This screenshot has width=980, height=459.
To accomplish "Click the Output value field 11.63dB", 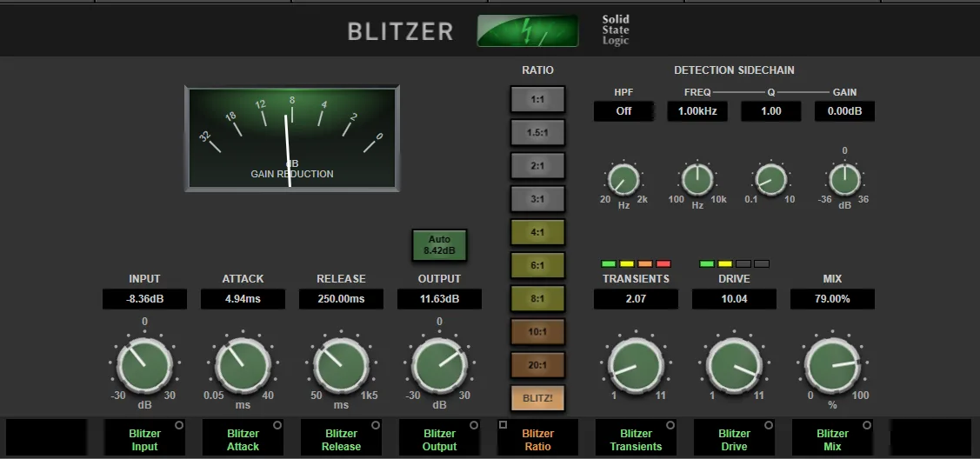I will pos(439,299).
